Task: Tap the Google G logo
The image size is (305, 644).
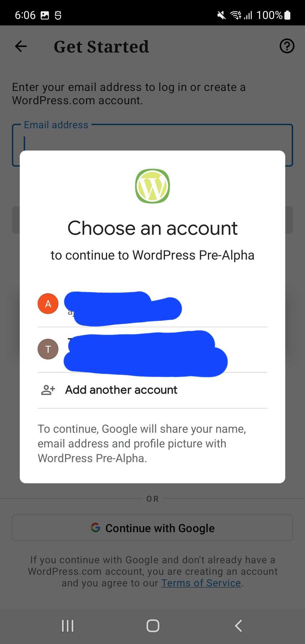Action: 95,528
